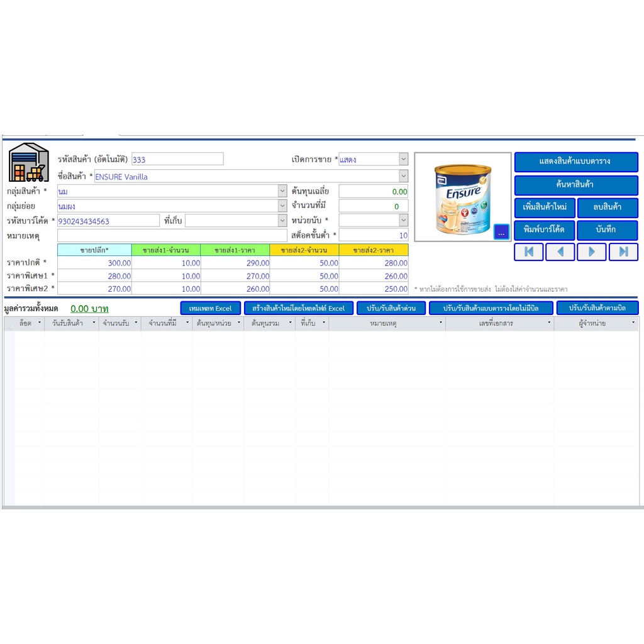This screenshot has height=644, width=644.
Task: Click the เทมเพลท Excel button
Action: coord(210,308)
